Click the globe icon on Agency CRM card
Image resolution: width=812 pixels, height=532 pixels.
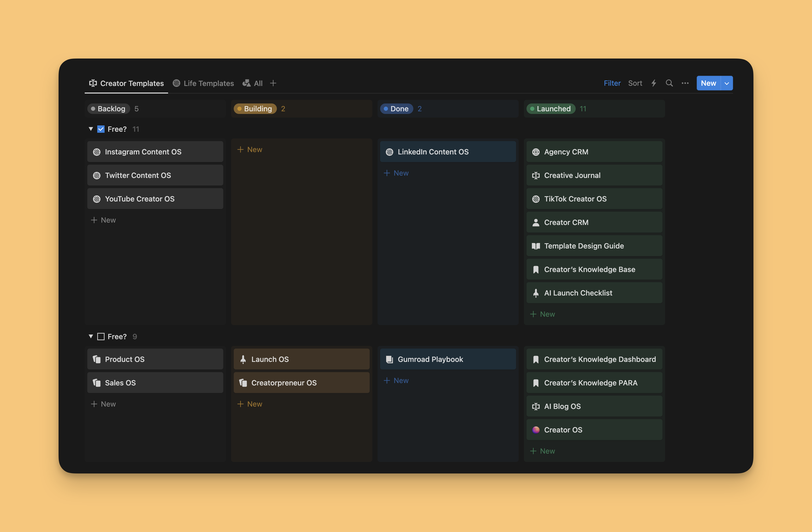[x=536, y=152]
